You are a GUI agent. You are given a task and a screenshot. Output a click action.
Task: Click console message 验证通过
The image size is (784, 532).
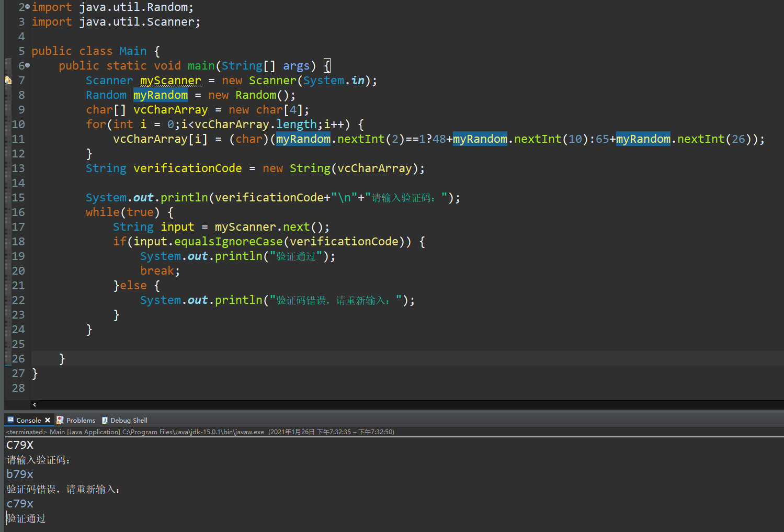tap(26, 518)
